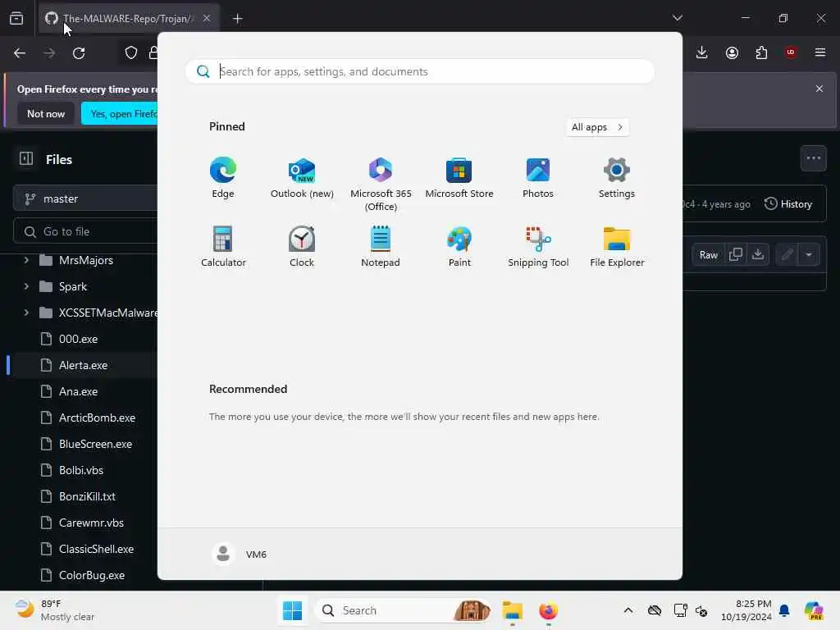Open Firefox extensions puzzle icon
Image resolution: width=840 pixels, height=630 pixels.
761,52
